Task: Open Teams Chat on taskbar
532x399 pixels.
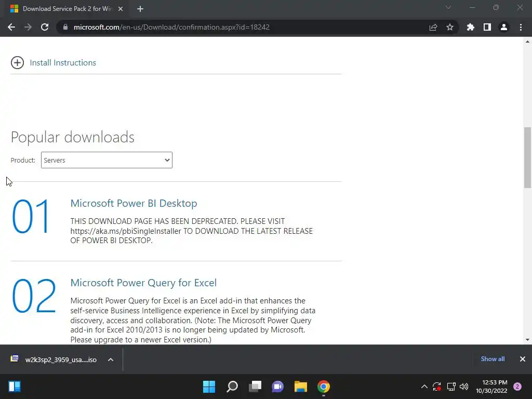Action: coord(277,387)
